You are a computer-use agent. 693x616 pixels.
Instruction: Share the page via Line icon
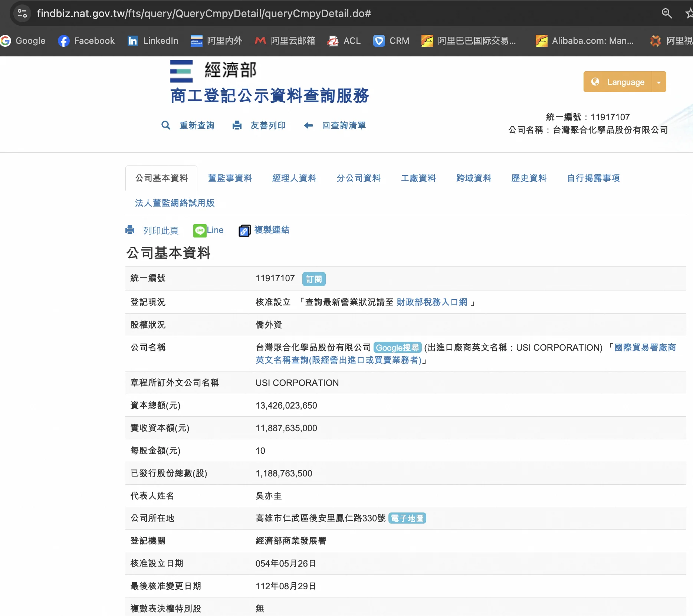200,230
